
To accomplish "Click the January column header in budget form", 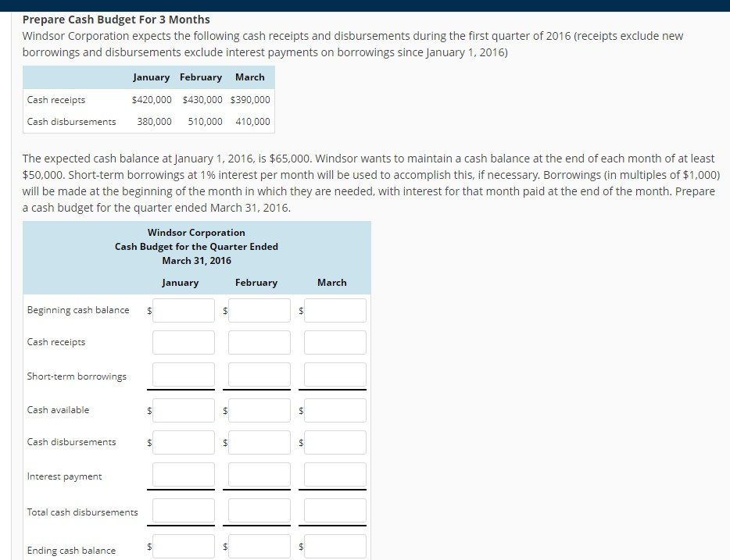I will click(181, 283).
